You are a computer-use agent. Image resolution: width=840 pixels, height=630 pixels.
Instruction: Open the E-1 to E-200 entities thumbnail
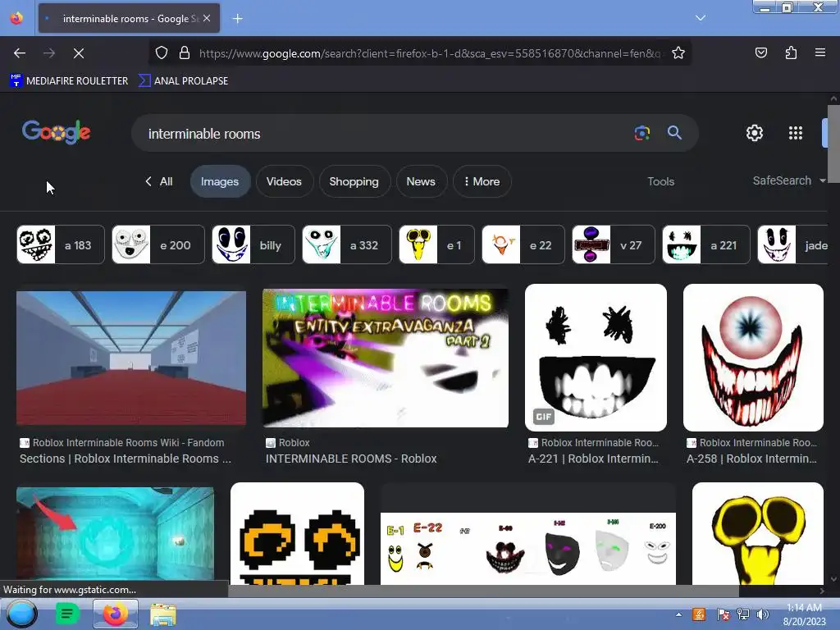[528, 547]
